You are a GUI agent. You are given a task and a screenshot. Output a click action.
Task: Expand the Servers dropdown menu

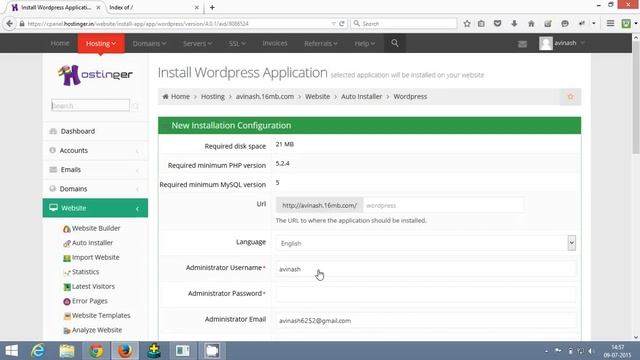click(197, 43)
